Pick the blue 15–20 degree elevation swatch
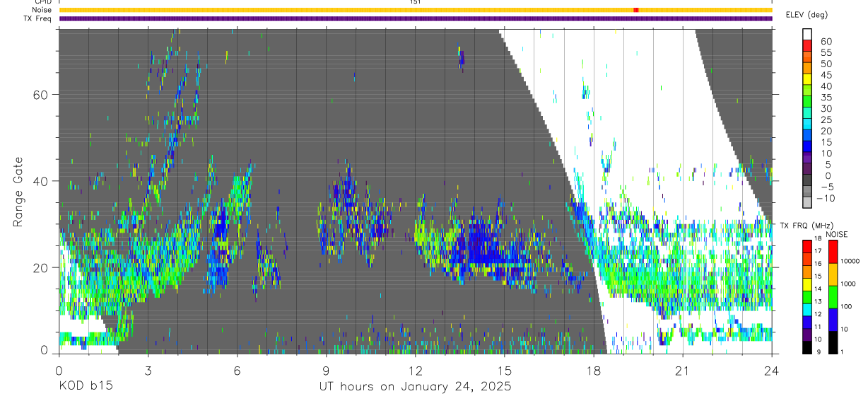This screenshot has height=401, width=868. pyautogui.click(x=807, y=136)
